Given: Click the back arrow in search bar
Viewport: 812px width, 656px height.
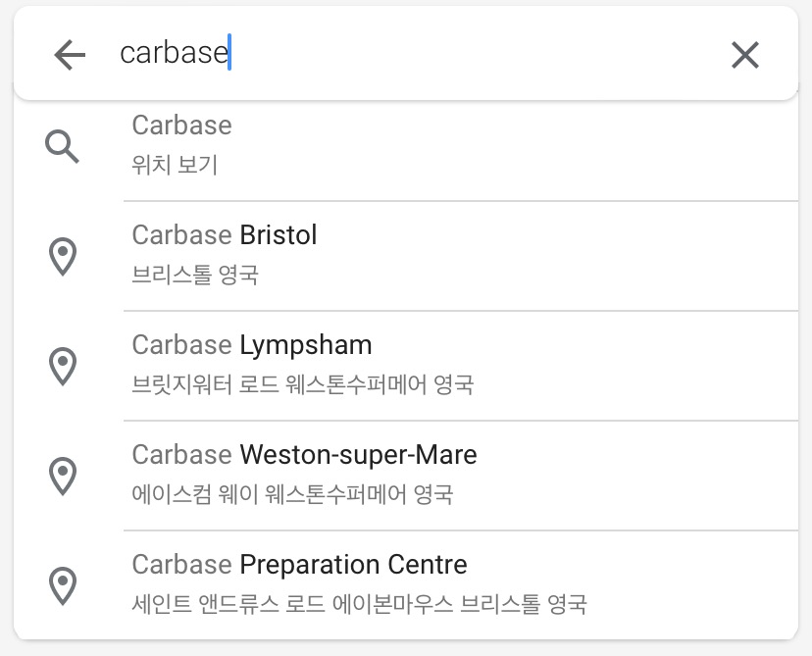Looking at the screenshot, I should pyautogui.click(x=70, y=55).
